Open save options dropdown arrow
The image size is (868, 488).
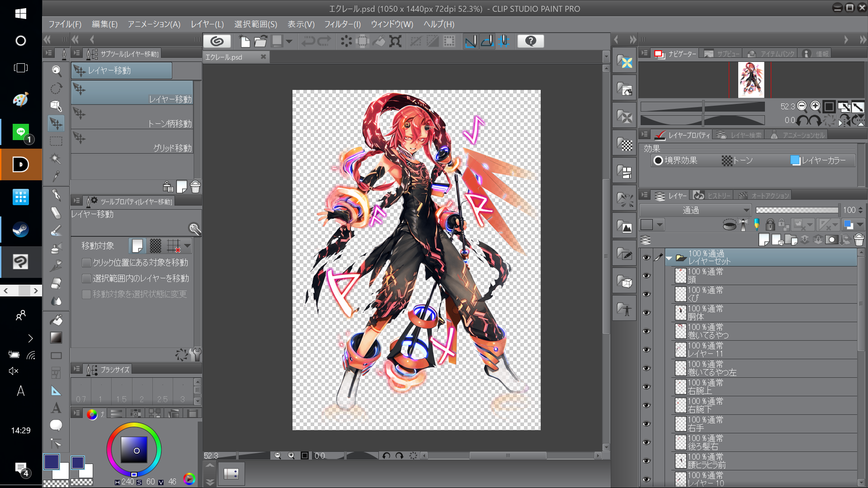pyautogui.click(x=289, y=42)
